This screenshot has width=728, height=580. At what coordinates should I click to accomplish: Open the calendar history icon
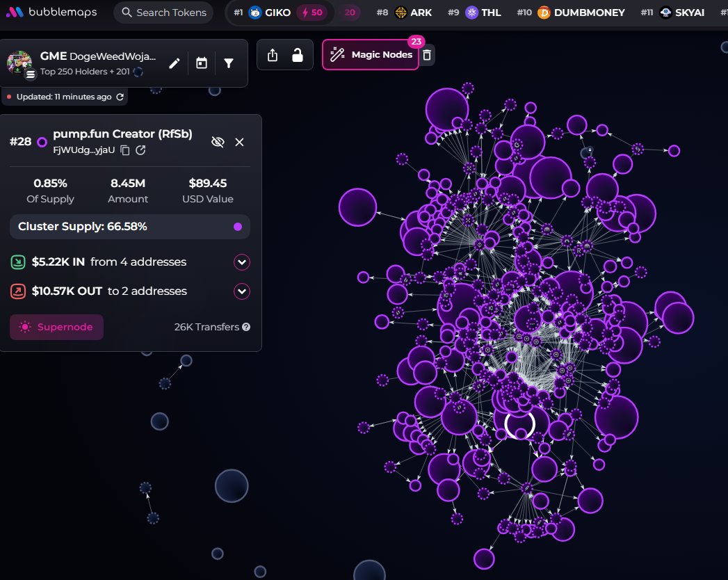click(202, 63)
